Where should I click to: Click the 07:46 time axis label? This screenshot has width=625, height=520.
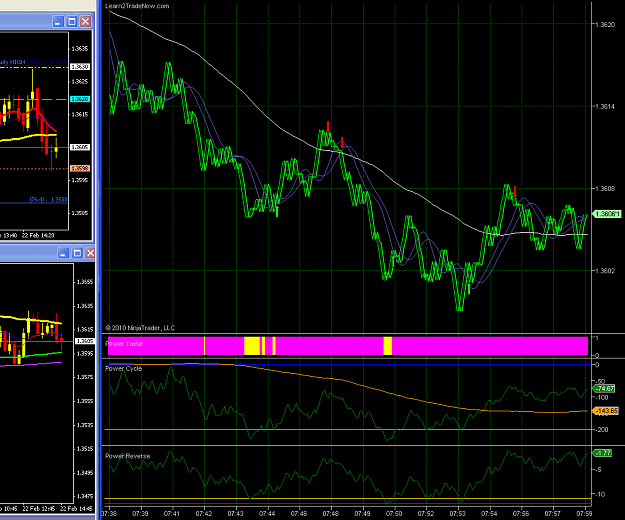299,514
